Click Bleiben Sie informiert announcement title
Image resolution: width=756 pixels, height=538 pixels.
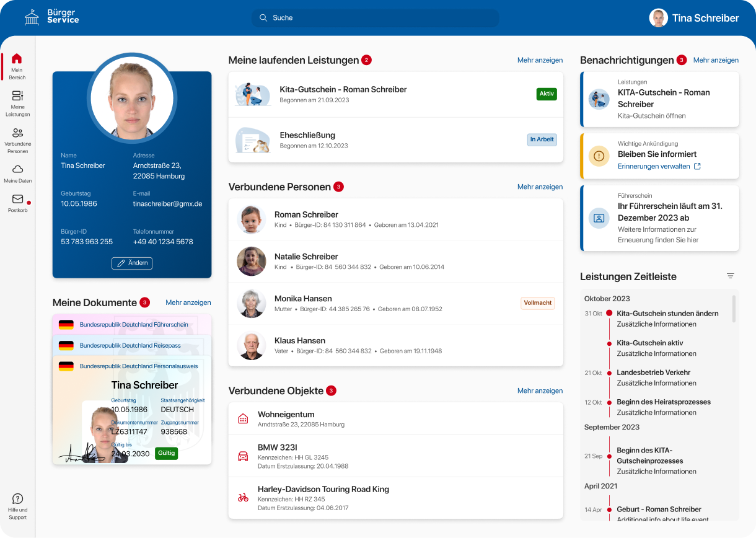[x=657, y=154]
